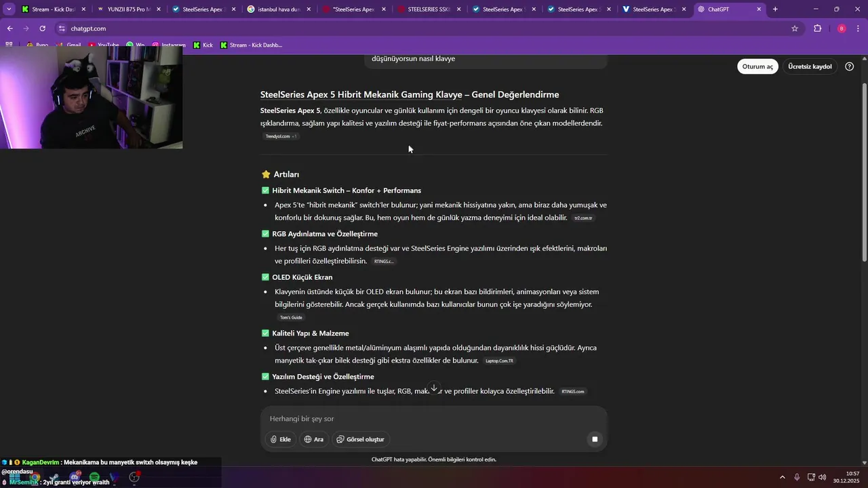This screenshot has height=488, width=868.
Task: Click the 'Yazılım Desteği ve Özelleştirme' heading
Action: click(323, 377)
